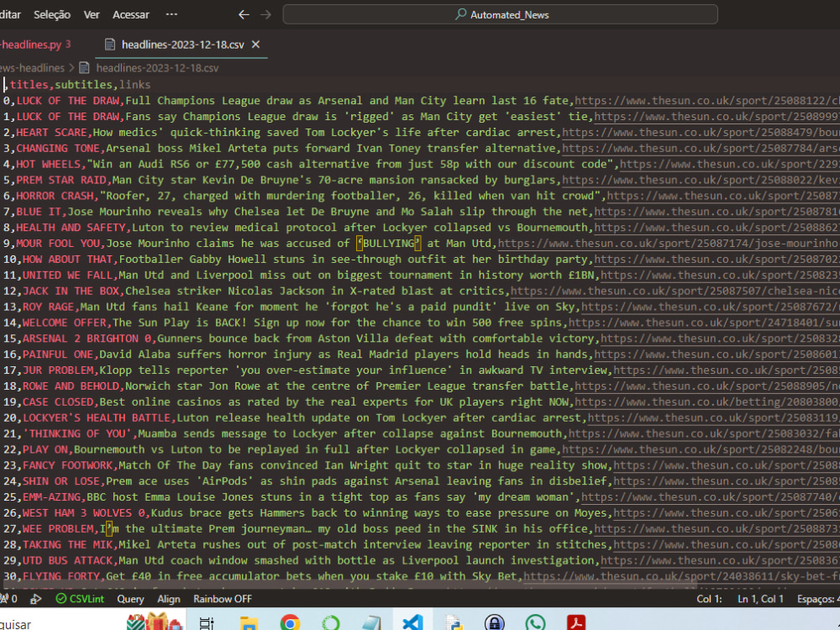Expand the hidden menus ellipsis

click(171, 14)
